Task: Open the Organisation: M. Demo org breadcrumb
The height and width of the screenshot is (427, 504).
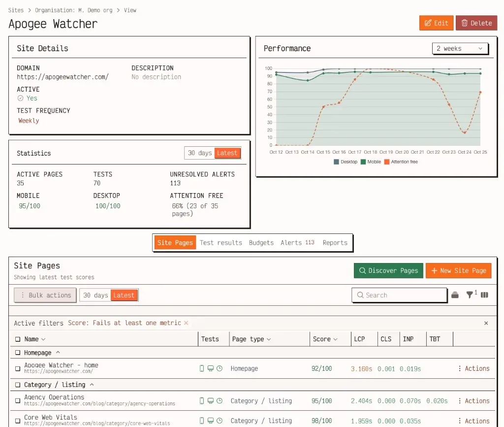Action: click(74, 10)
